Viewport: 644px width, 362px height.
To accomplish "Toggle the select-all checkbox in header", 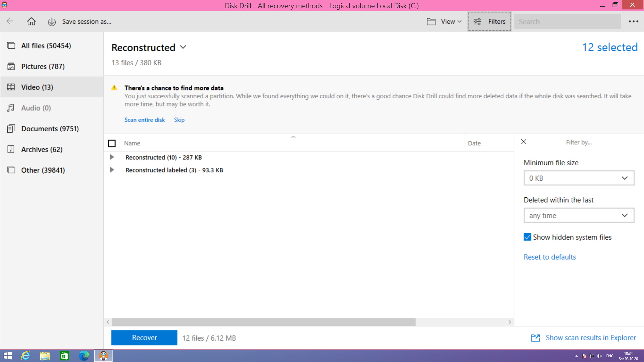I will click(112, 143).
